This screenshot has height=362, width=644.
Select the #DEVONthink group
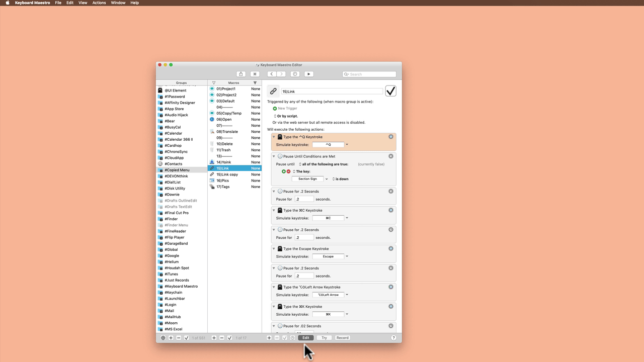(182, 176)
